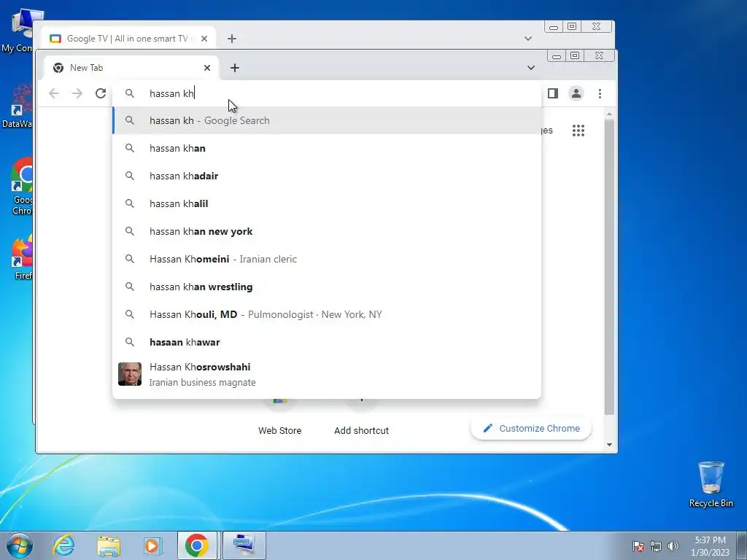
Task: Launch Internet Explorer from the taskbar
Action: 64,545
